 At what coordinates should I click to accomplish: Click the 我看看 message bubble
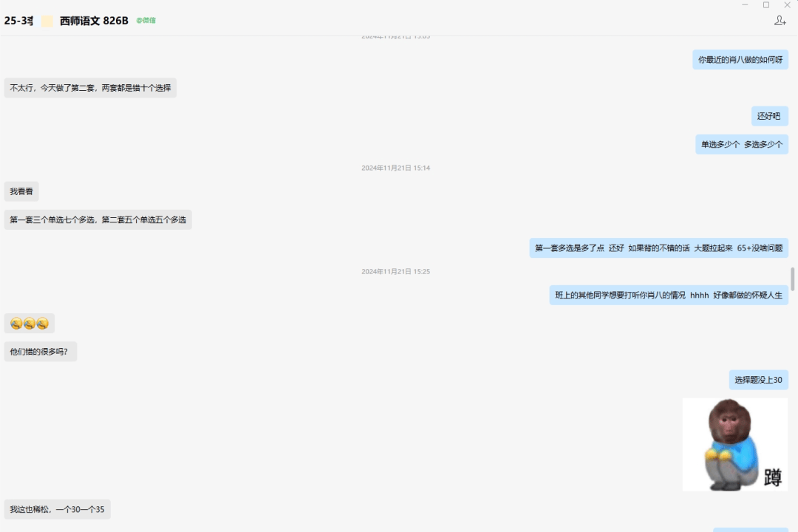click(x=21, y=191)
